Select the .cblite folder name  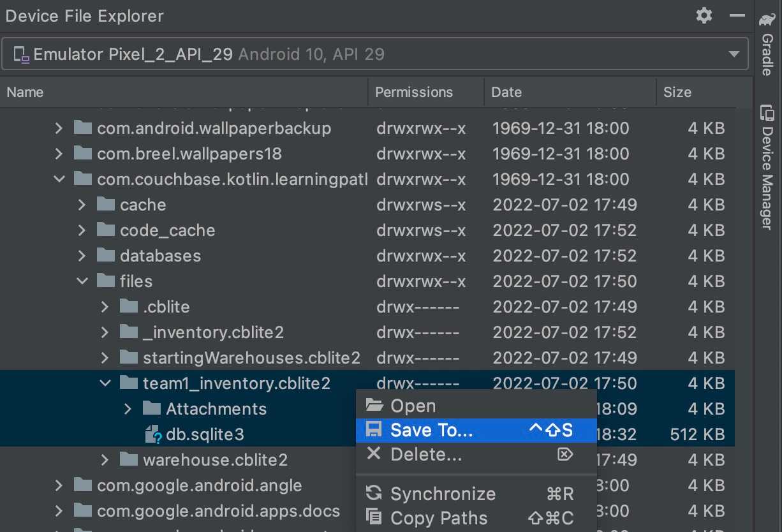coord(166,307)
